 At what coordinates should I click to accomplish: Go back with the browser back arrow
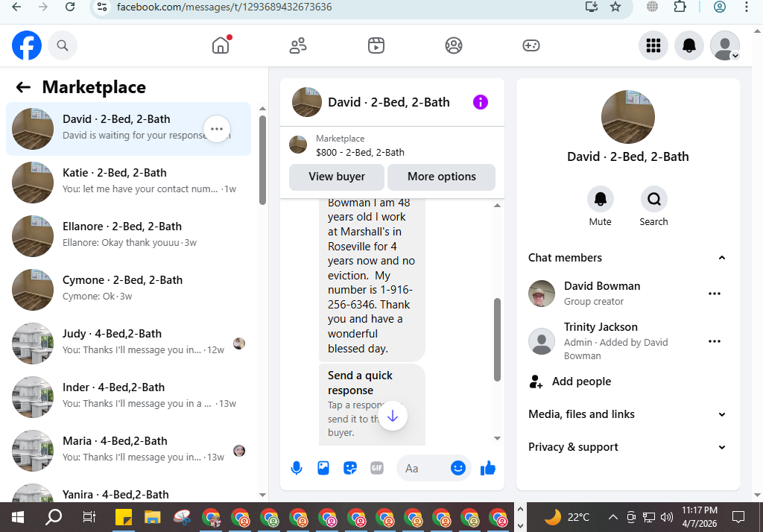click(16, 7)
